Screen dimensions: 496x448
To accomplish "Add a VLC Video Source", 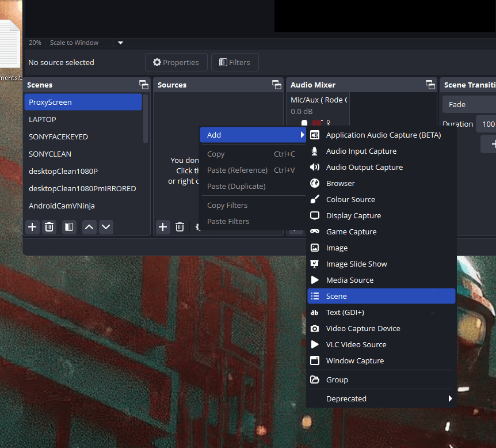I will pyautogui.click(x=381, y=345).
